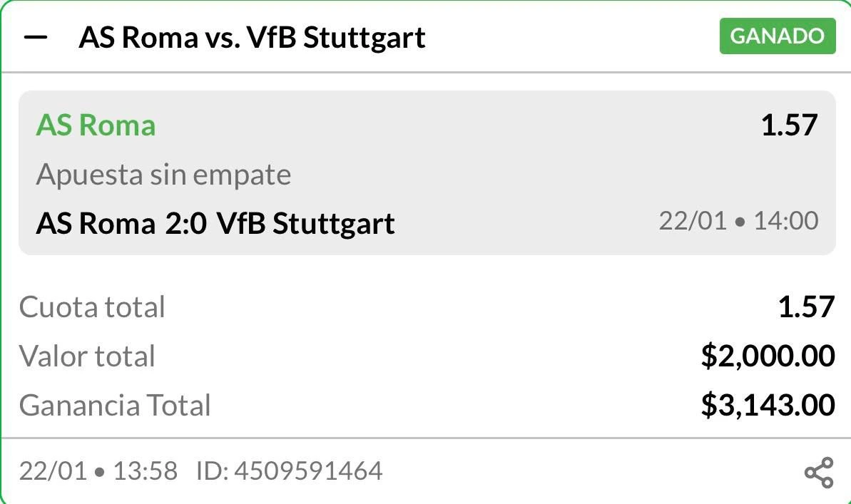
Task: Click the 14:00 kickoff time
Action: point(786,221)
